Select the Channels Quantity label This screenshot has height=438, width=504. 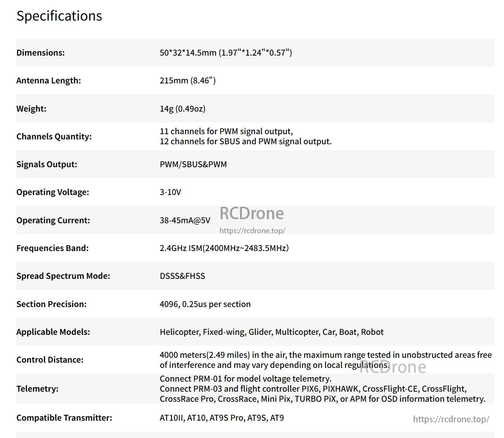pyautogui.click(x=54, y=137)
